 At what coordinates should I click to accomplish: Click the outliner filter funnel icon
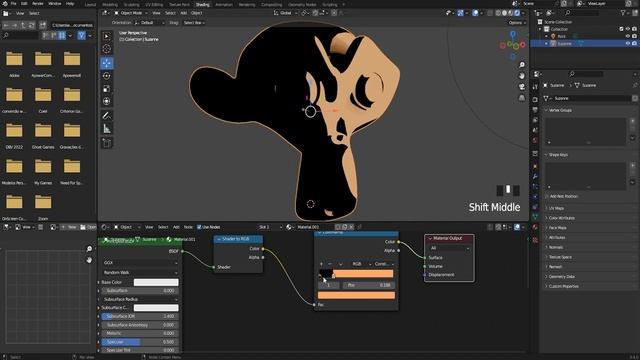(x=623, y=13)
